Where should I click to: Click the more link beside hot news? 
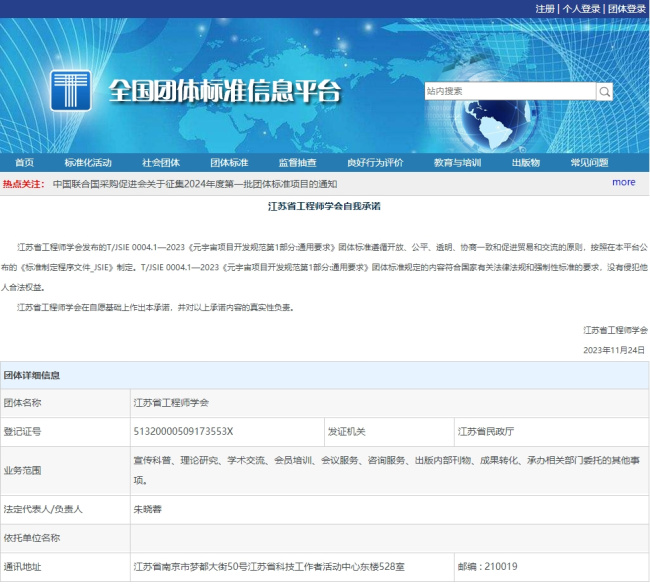(x=623, y=183)
